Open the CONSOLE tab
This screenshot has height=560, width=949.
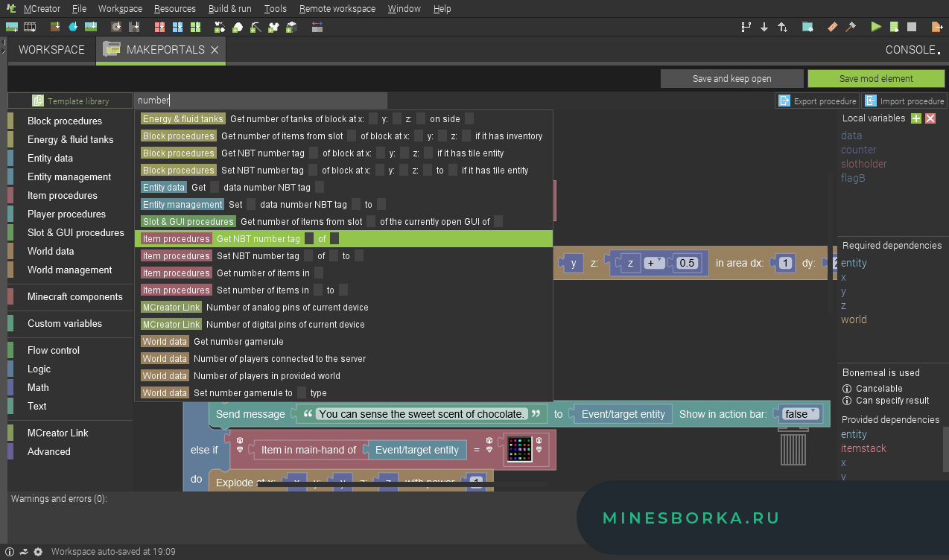[x=913, y=50]
